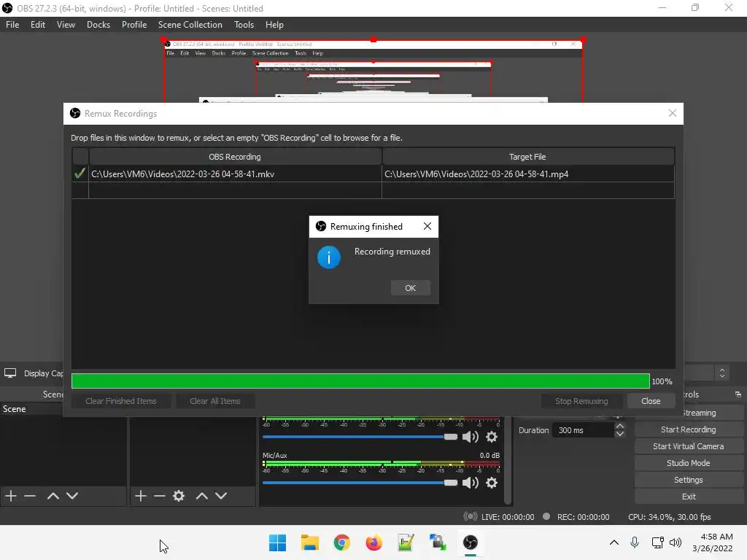
Task: Open Firefox from taskbar
Action: [374, 542]
